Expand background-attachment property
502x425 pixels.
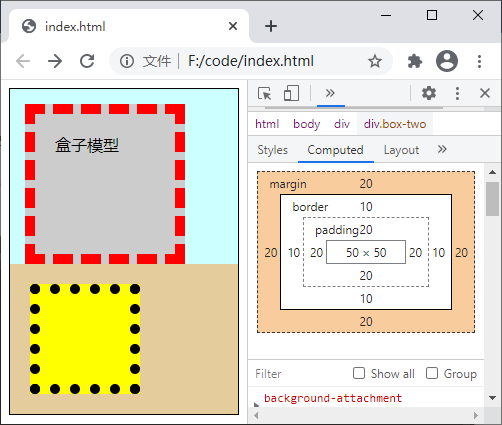coord(256,404)
